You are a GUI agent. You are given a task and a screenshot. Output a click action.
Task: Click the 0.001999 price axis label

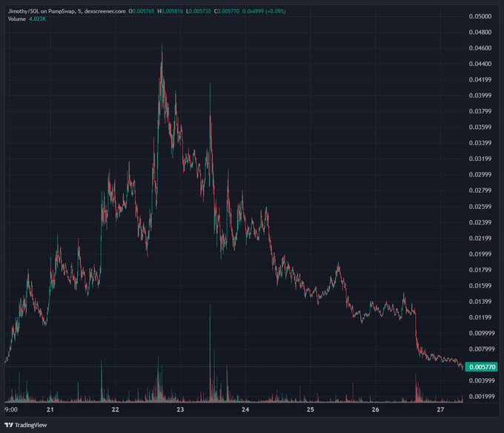point(481,397)
